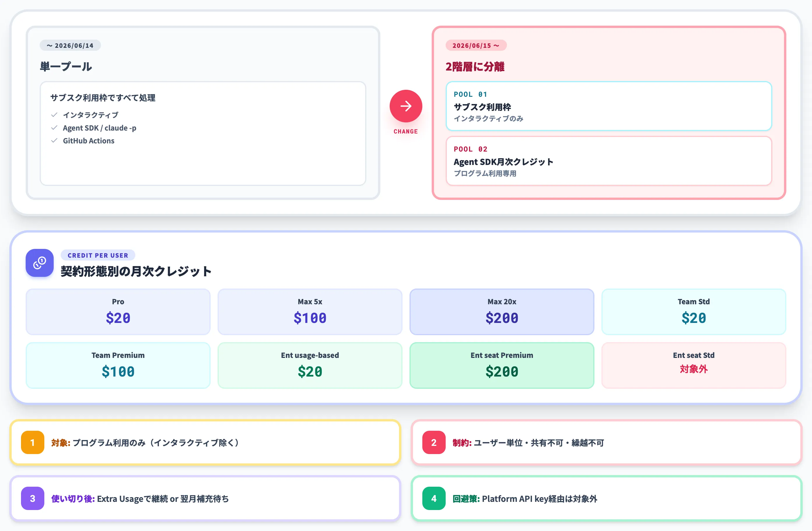Click the purple number 3 badge
Image resolution: width=812 pixels, height=531 pixels.
(32, 498)
